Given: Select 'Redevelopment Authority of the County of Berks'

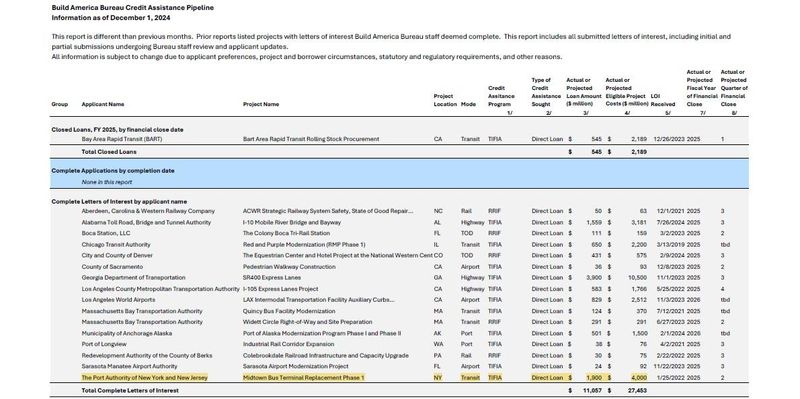Looking at the screenshot, I should (147, 356).
